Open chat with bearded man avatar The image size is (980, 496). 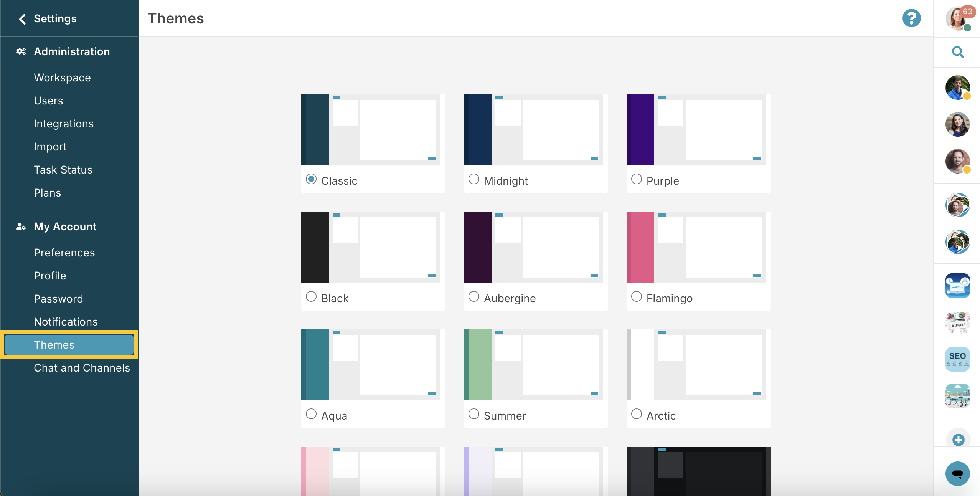(x=958, y=161)
